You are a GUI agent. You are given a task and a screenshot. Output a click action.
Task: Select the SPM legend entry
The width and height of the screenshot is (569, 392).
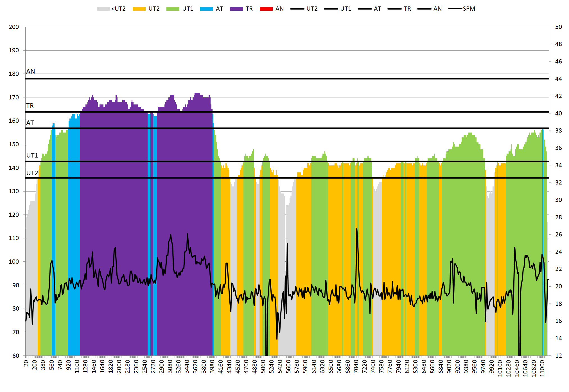click(x=469, y=9)
